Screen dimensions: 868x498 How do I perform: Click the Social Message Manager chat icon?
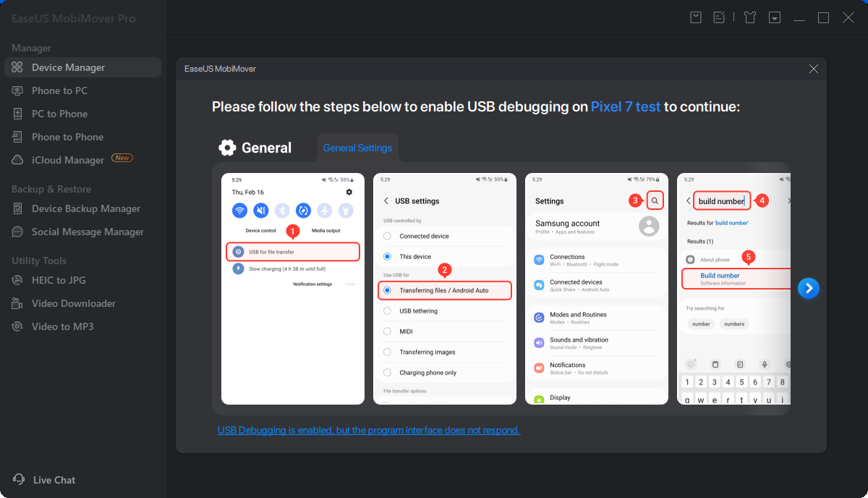click(x=17, y=232)
